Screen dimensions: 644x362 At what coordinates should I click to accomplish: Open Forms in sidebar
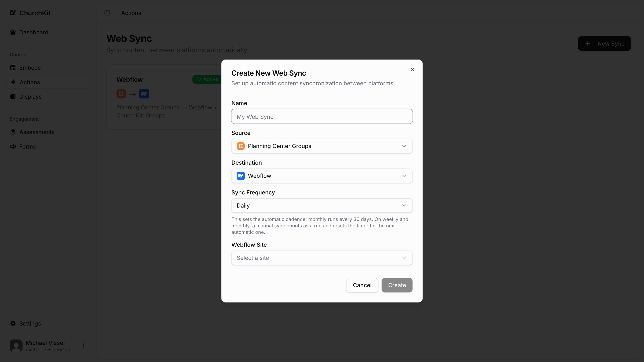tap(48, 146)
